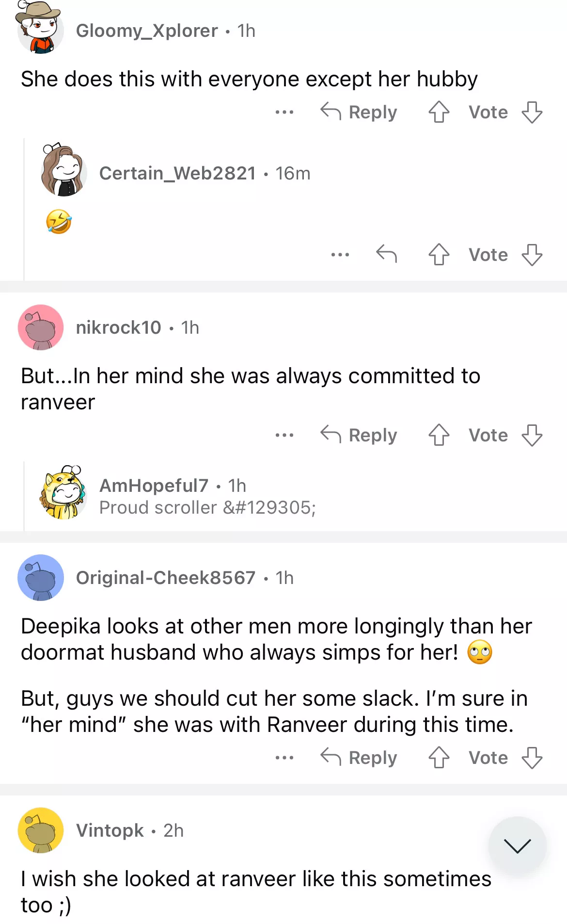Upvote nikrock10's comment
This screenshot has height=924, width=567.
tap(439, 435)
